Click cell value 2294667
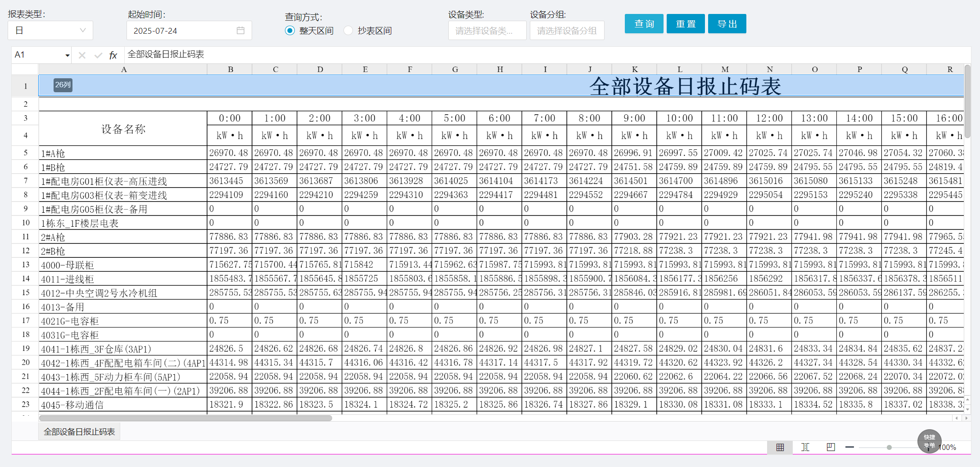The image size is (980, 467). pos(634,195)
